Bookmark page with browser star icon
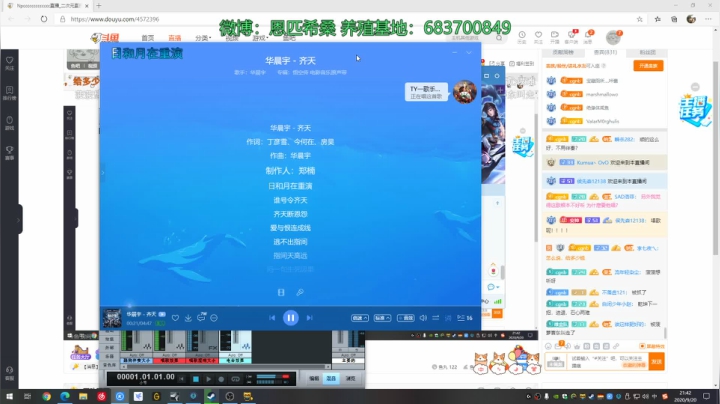The width and height of the screenshot is (720, 404). click(x=640, y=19)
